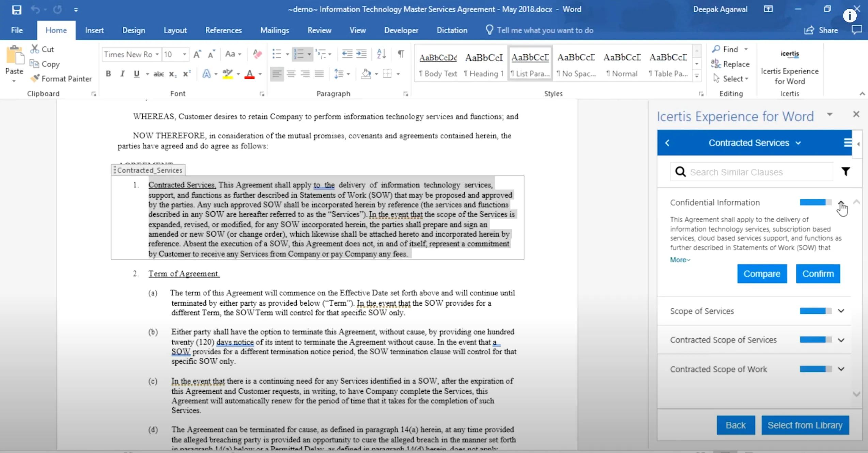Click the Cut scissors icon
Screen dimensions: 868x453
coord(34,49)
